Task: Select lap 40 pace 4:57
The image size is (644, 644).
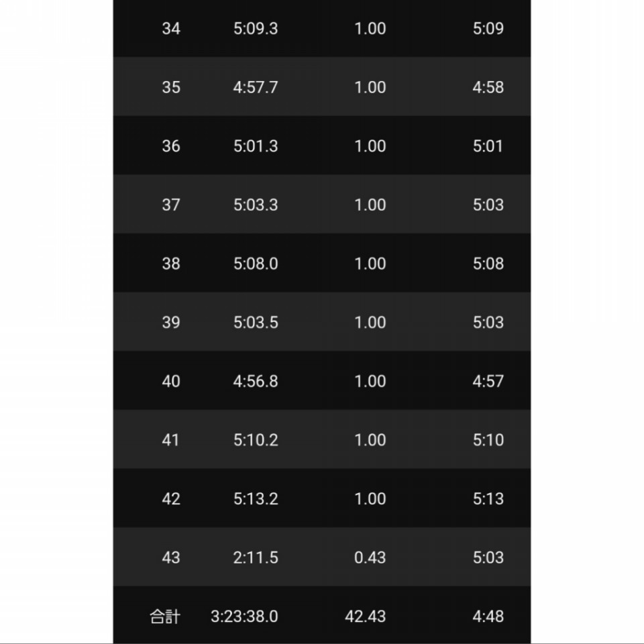Action: pos(488,382)
